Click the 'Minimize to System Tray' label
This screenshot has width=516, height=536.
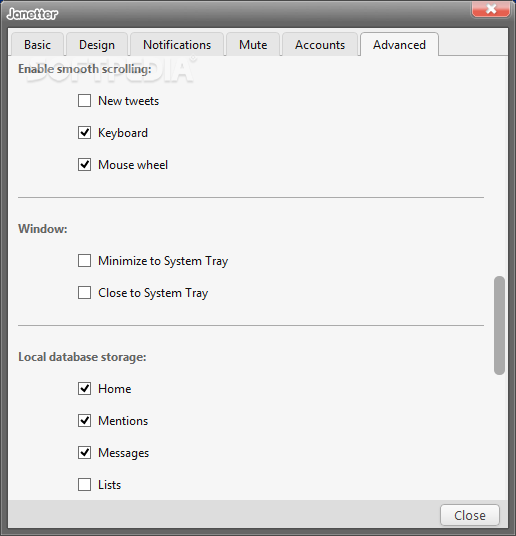point(163,261)
